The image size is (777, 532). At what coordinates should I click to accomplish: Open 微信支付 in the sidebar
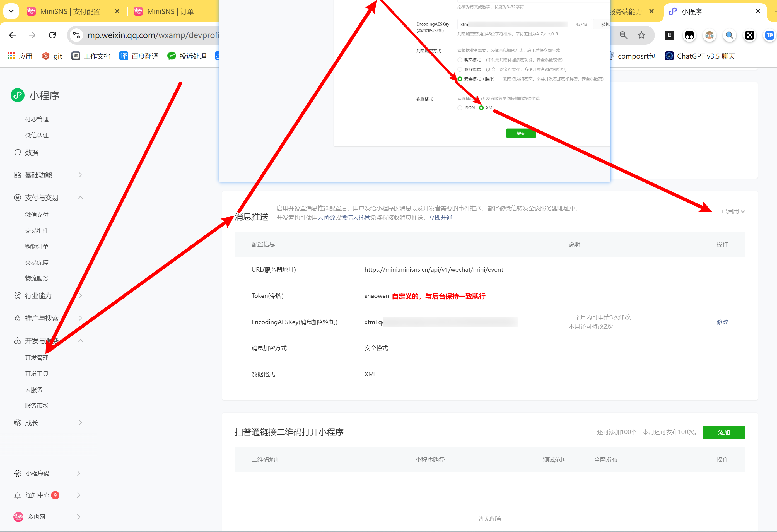point(37,215)
